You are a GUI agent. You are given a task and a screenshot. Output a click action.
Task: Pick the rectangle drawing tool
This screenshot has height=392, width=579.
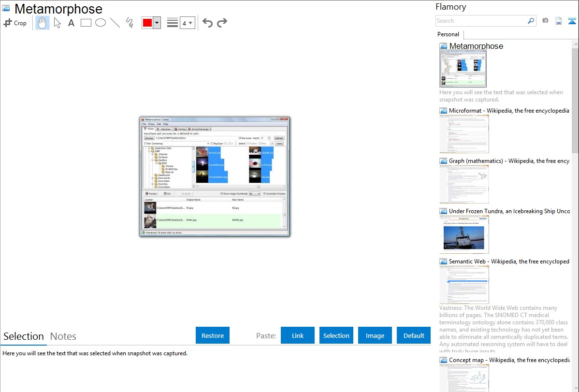[x=86, y=23]
